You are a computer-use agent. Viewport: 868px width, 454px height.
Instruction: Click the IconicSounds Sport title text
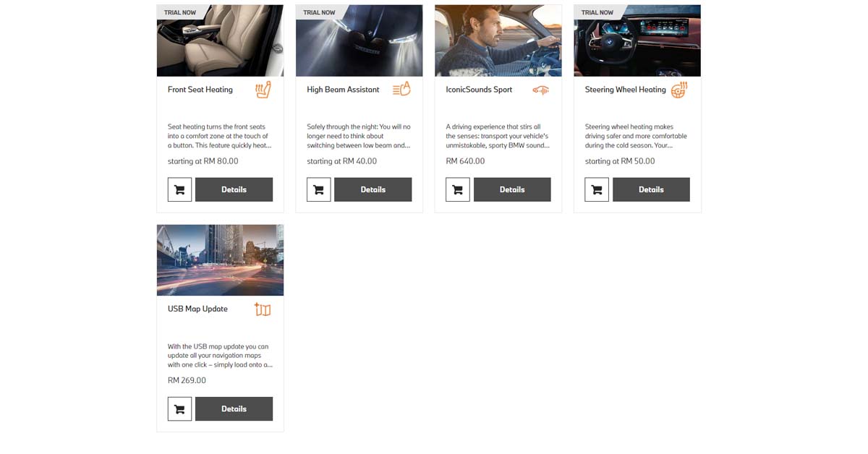[x=479, y=90]
